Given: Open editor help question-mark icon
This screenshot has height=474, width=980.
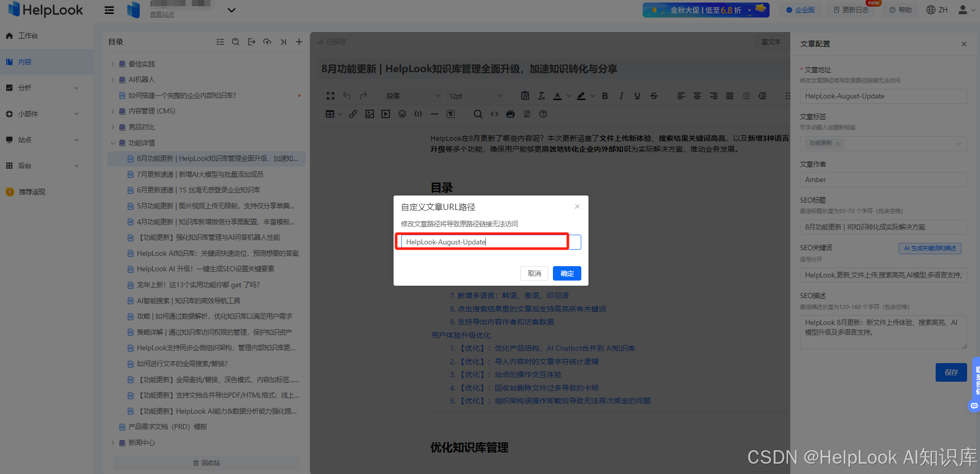Looking at the screenshot, I should (x=543, y=114).
